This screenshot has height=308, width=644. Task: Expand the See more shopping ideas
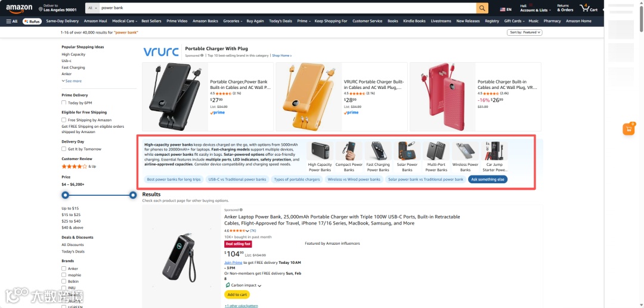(72, 81)
